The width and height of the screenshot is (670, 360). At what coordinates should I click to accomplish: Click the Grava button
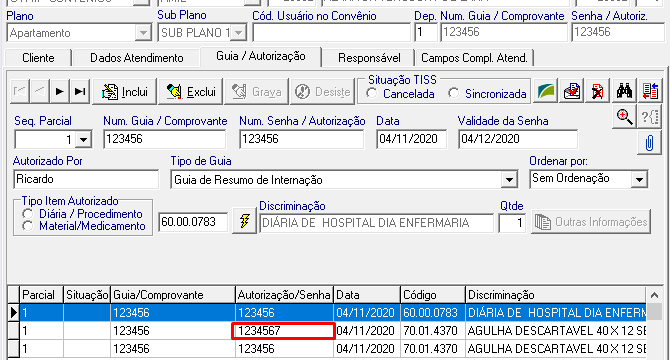pos(256,91)
